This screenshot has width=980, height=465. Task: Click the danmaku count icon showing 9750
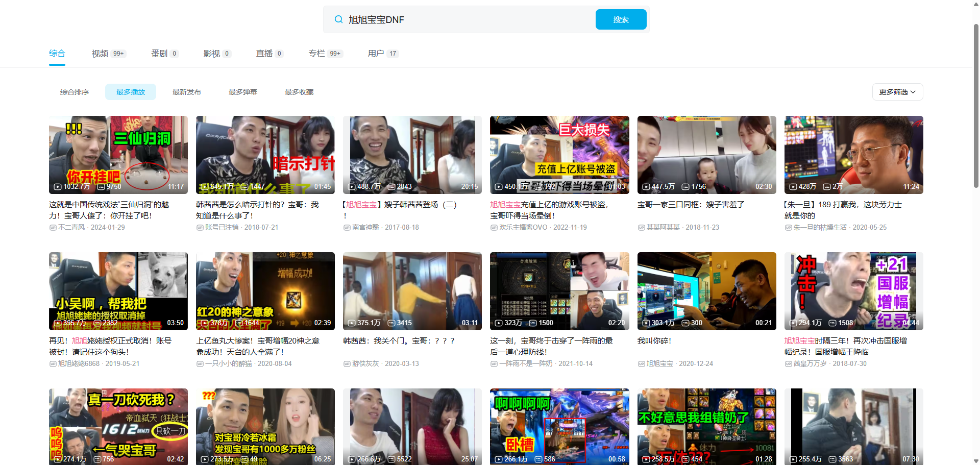pos(101,187)
